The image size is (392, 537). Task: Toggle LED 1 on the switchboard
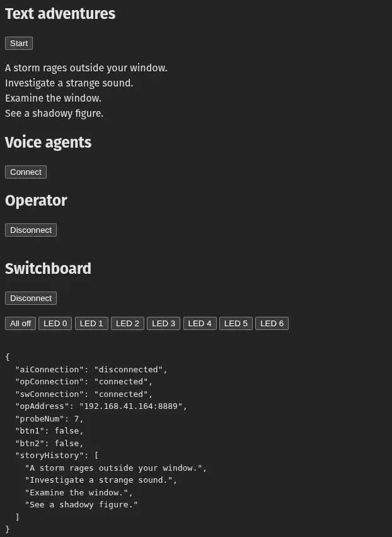pos(91,323)
